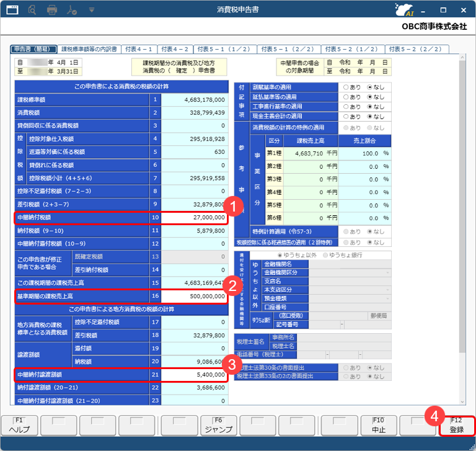The image size is (476, 451).
Task: Click the 納付税額 value 5,879,800
Action: (x=194, y=231)
